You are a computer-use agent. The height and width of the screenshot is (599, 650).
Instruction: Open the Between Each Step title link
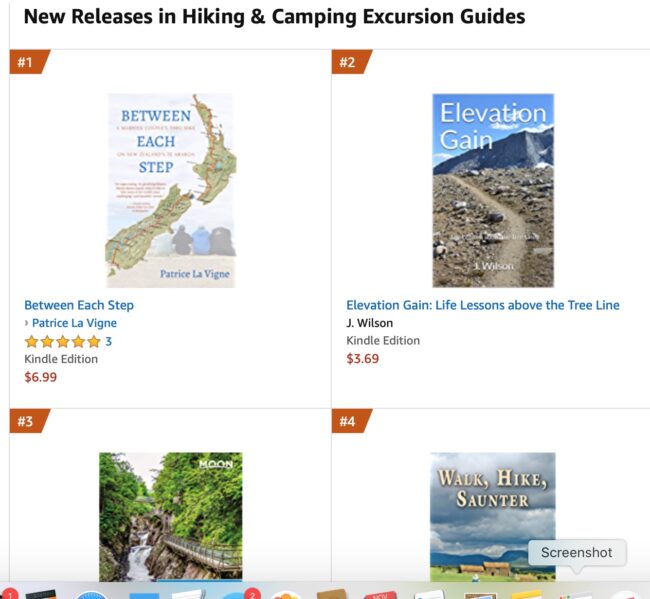pyautogui.click(x=79, y=305)
